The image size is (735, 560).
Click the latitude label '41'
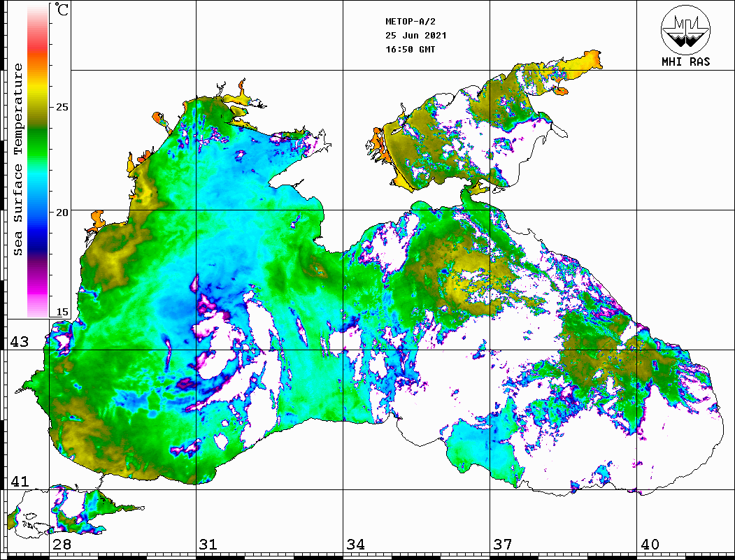point(20,481)
